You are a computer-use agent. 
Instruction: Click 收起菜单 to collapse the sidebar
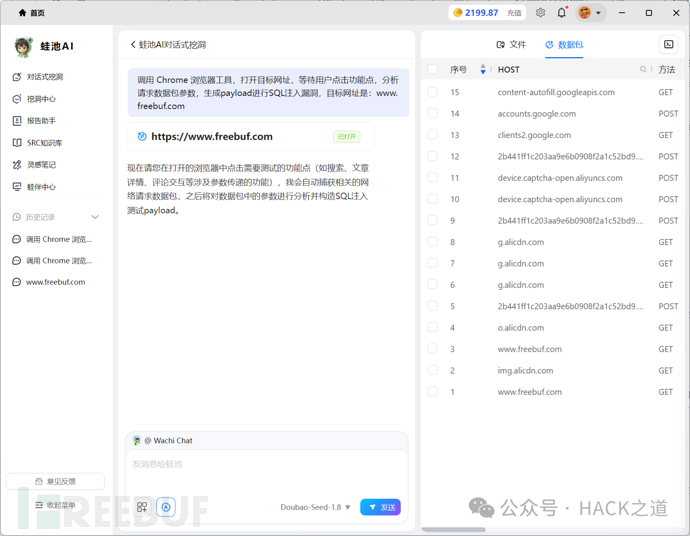pos(55,505)
